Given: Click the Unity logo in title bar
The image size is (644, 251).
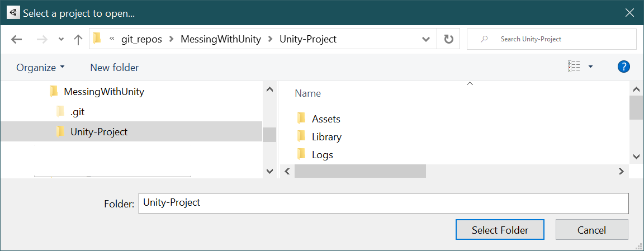Looking at the screenshot, I should 13,13.
